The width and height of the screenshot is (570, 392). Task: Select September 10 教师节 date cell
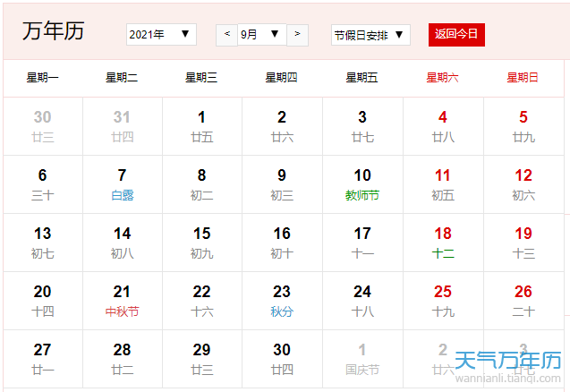[x=362, y=184]
